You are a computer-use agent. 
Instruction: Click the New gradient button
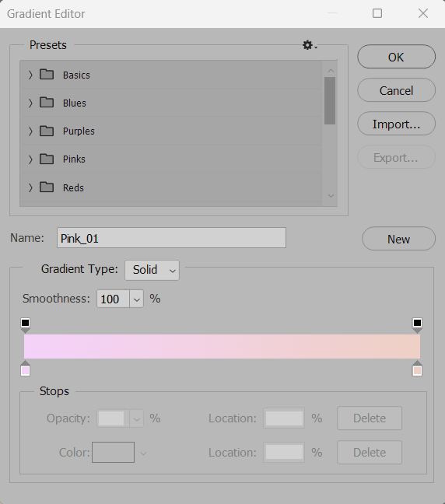pos(398,239)
